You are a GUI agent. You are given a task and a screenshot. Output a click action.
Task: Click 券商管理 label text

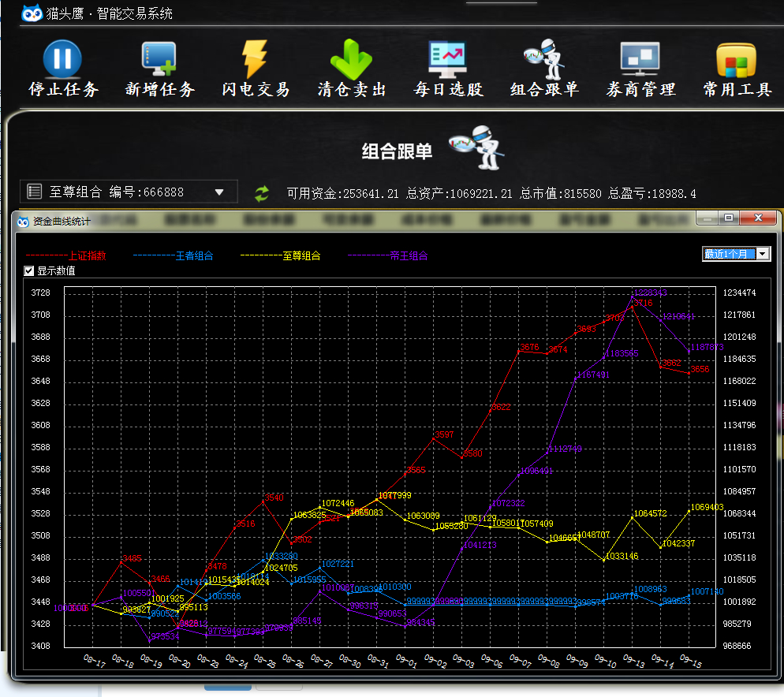(x=640, y=89)
